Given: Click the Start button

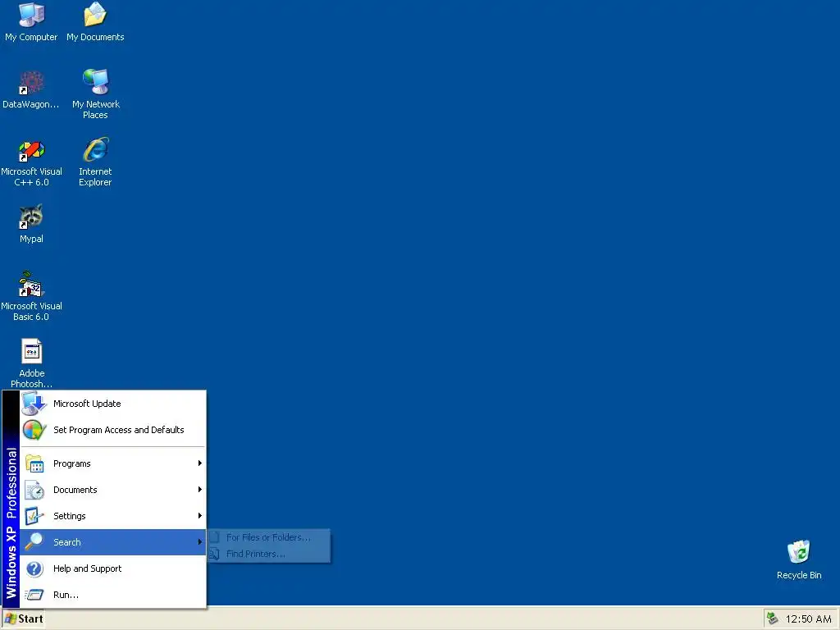Looking at the screenshot, I should coord(24,619).
